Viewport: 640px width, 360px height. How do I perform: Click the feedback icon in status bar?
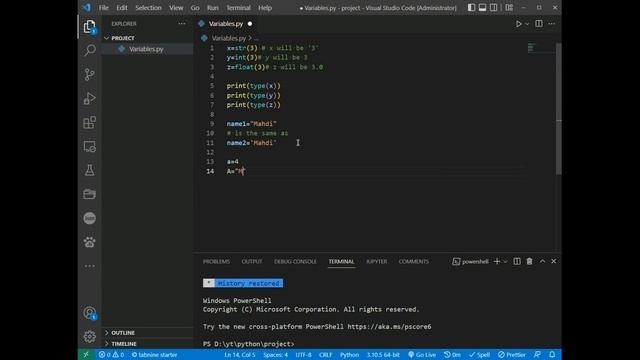[538, 355]
